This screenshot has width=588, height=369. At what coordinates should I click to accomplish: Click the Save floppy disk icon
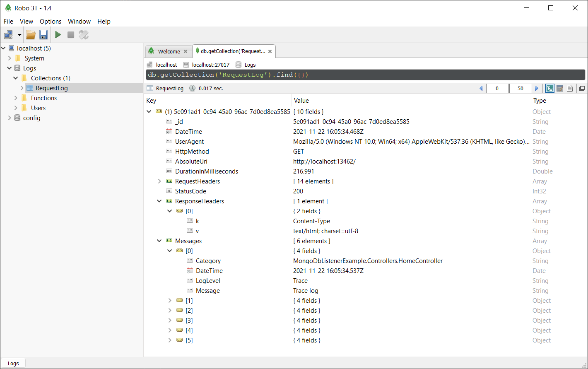click(43, 35)
